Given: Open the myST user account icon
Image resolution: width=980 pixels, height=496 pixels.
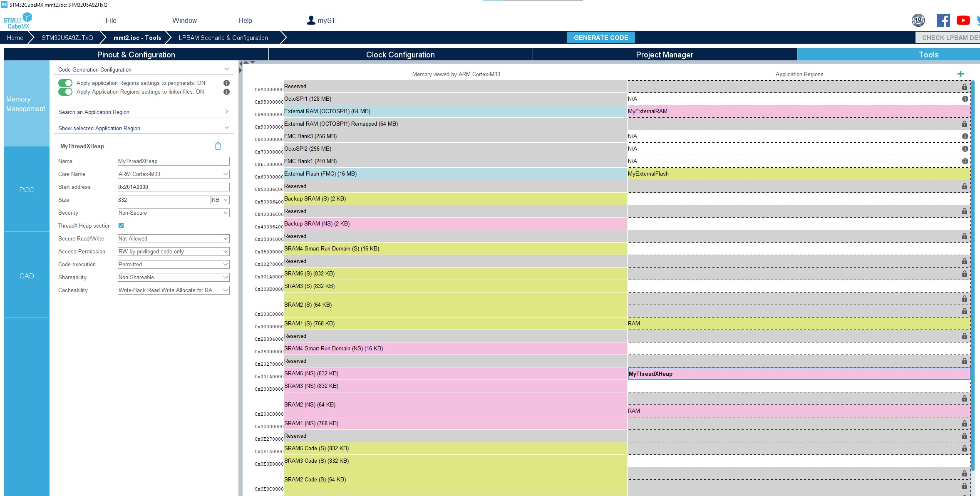Looking at the screenshot, I should (311, 20).
